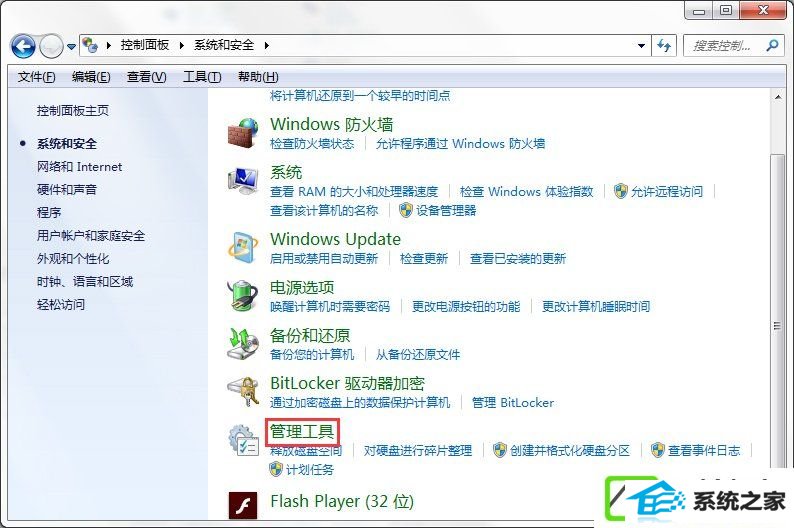Open the 电源选项 heading
794x528 pixels.
pos(302,288)
